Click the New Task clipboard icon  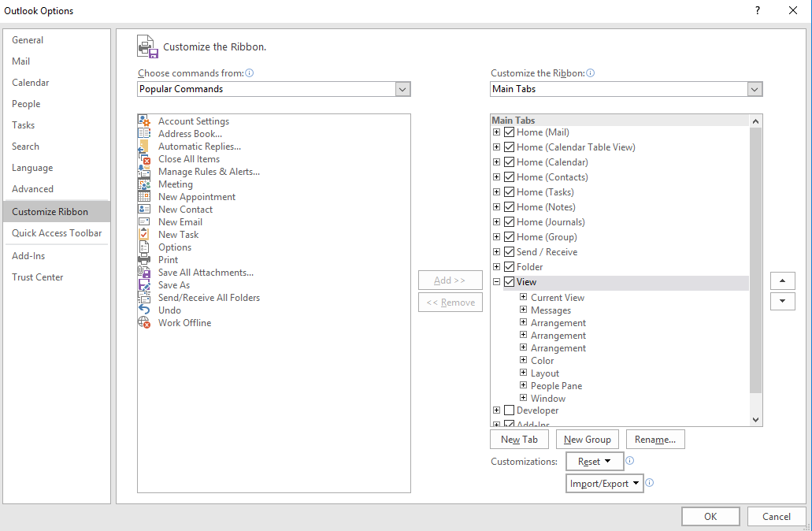click(144, 235)
